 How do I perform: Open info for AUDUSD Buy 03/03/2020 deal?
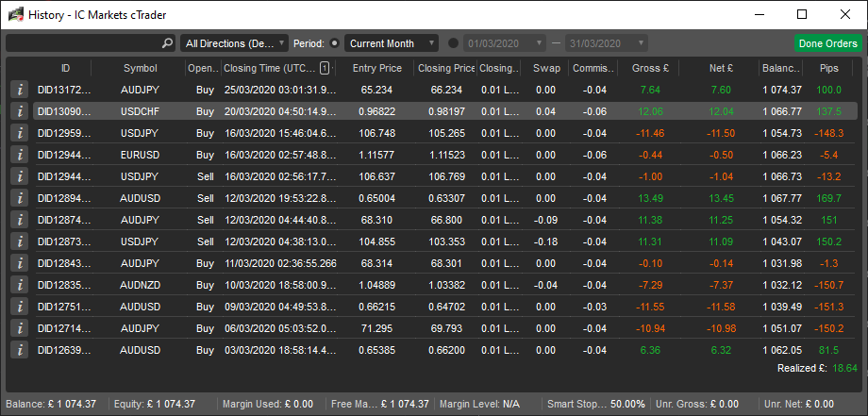20,350
